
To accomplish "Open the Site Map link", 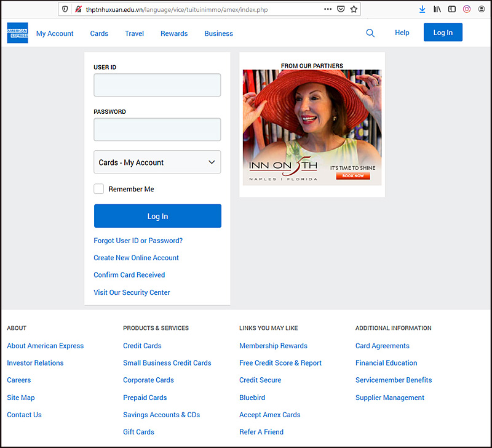I will pyautogui.click(x=21, y=398).
